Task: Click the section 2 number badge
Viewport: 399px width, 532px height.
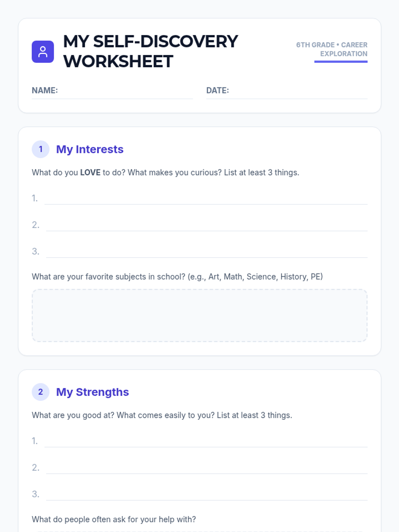Action: (41, 392)
